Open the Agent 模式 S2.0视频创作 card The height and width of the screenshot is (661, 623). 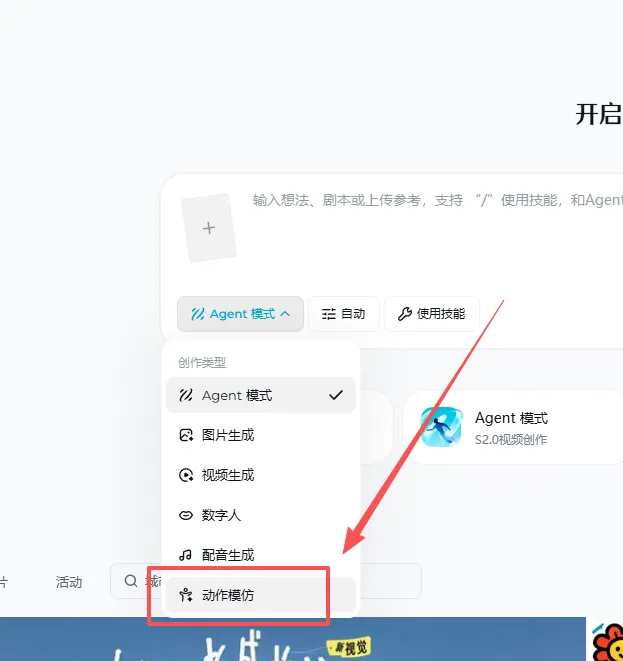pyautogui.click(x=513, y=427)
